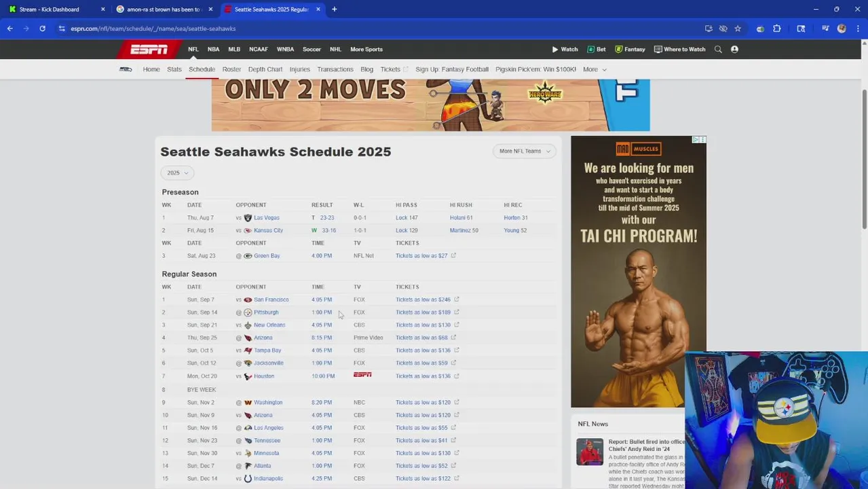
Task: Click the Houston Texans logo icon
Action: 248,376
